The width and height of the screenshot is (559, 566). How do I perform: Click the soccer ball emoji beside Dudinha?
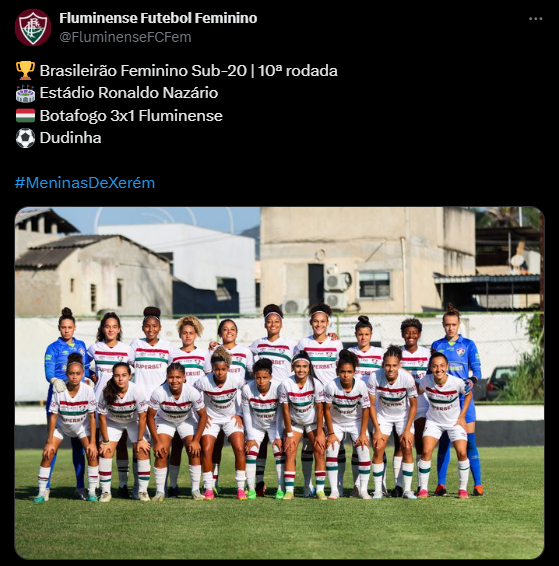tap(26, 138)
